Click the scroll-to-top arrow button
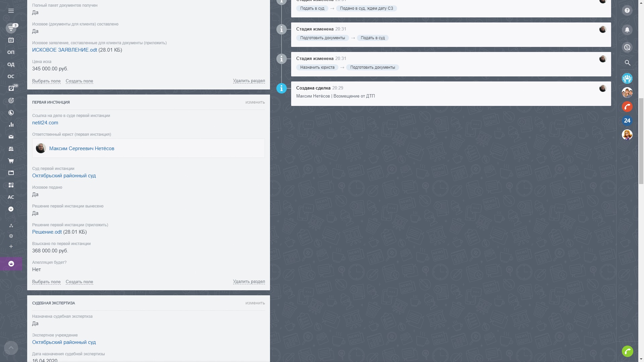644x362 pixels. (11, 348)
